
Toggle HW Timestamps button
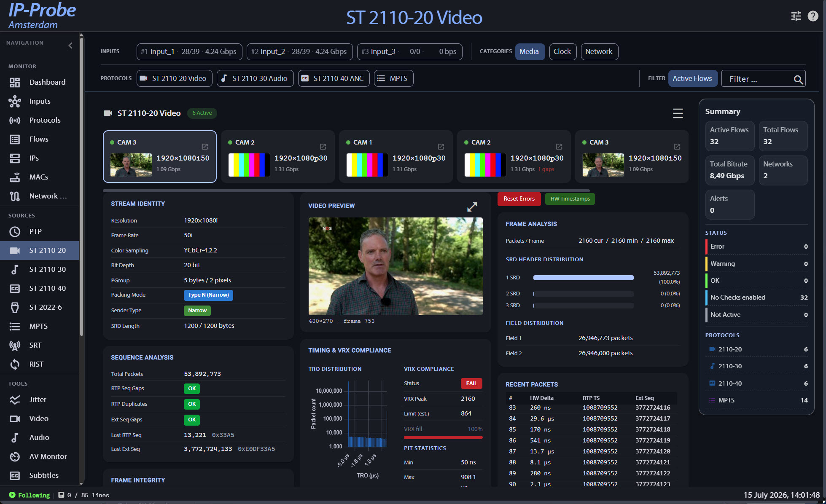click(570, 199)
